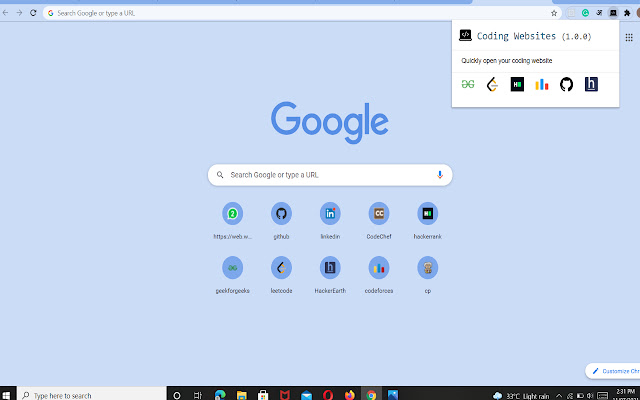Open the linkedin shortcut tile
640x400 pixels.
(x=330, y=221)
